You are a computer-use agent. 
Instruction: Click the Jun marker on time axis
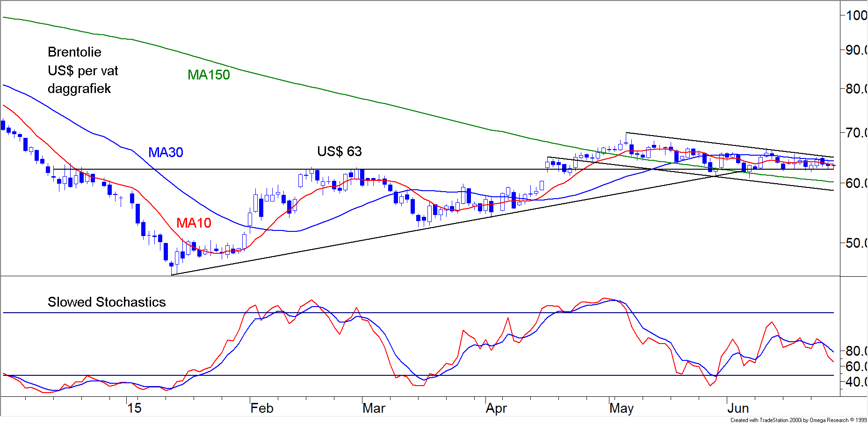click(x=738, y=408)
